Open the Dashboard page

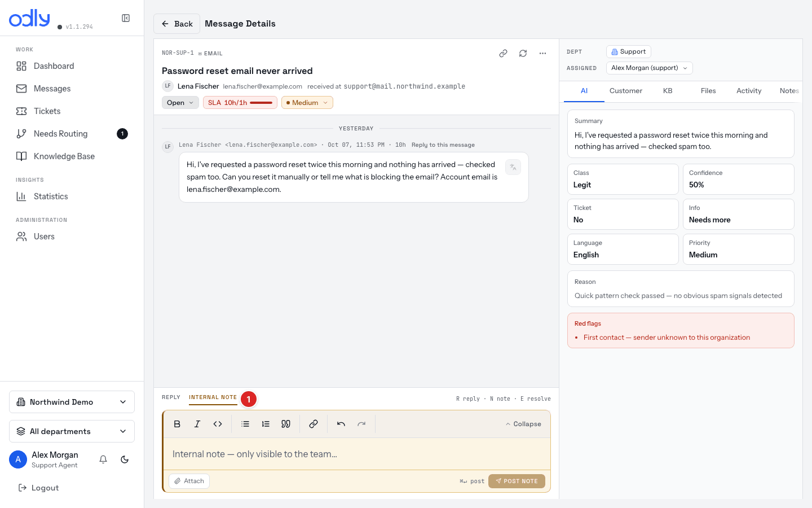click(72, 66)
